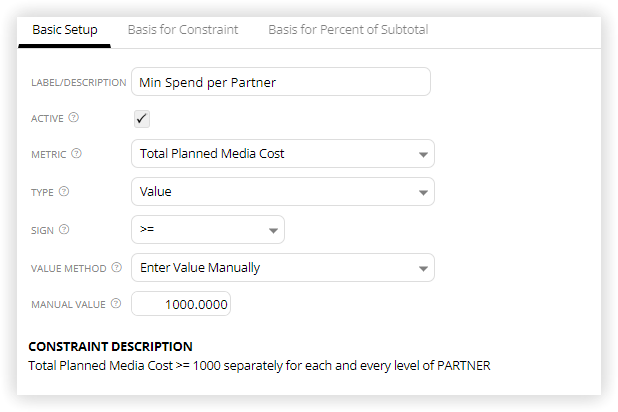618x412 pixels.
Task: Click the constraint description summary text
Action: [x=259, y=365]
